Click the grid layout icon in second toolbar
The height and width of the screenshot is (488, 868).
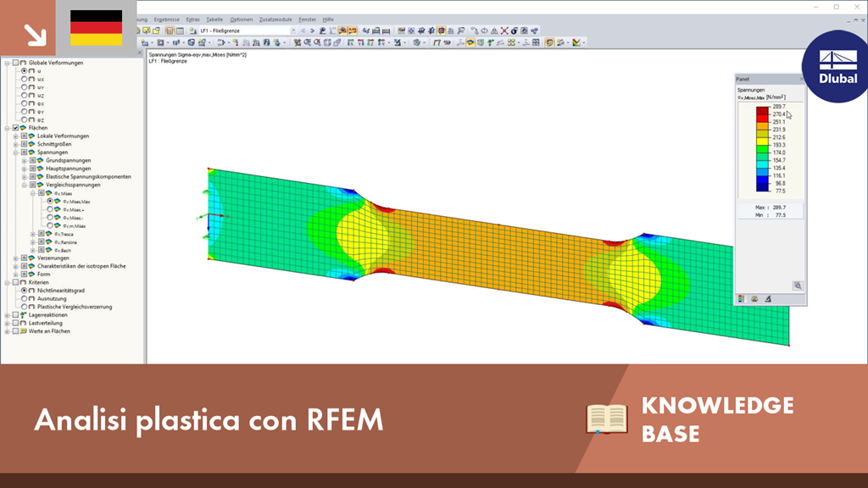[536, 42]
